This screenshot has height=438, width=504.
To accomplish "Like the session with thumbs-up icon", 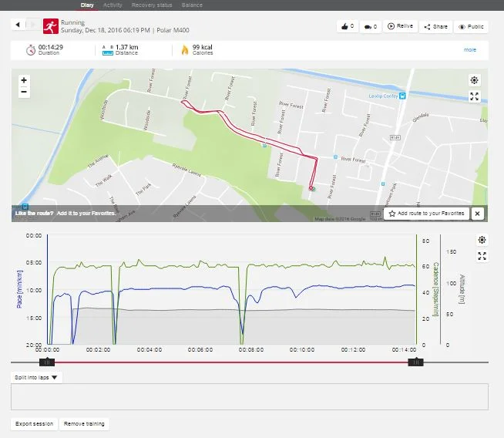I will pyautogui.click(x=348, y=26).
